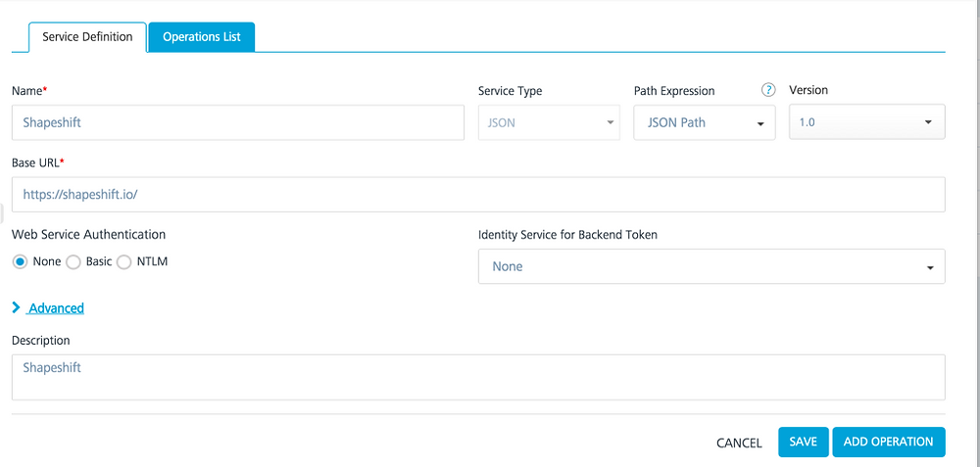Click the Advanced chevron arrow icon
The width and height of the screenshot is (980, 467).
point(17,307)
